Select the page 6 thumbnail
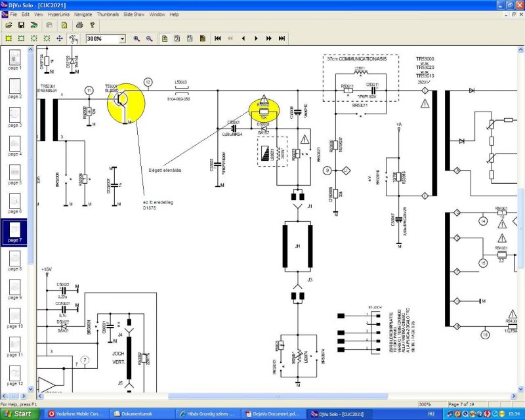The height and width of the screenshot is (420, 525). [14, 203]
